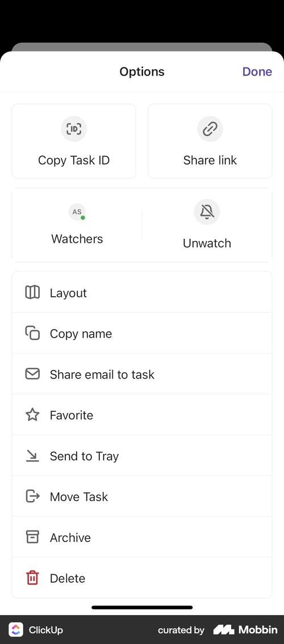Click the Archive box icon
Image resolution: width=284 pixels, height=644 pixels.
click(32, 537)
